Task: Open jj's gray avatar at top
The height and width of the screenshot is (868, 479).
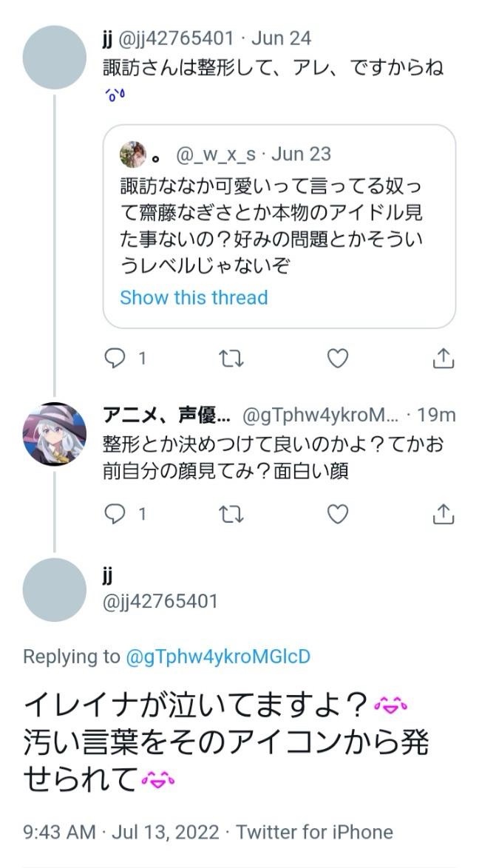Action: 55,58
